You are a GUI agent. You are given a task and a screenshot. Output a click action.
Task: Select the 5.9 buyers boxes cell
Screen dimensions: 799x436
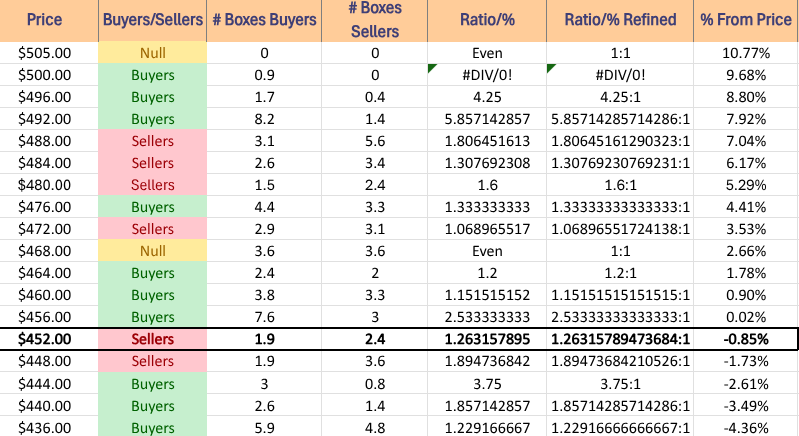[264, 427]
